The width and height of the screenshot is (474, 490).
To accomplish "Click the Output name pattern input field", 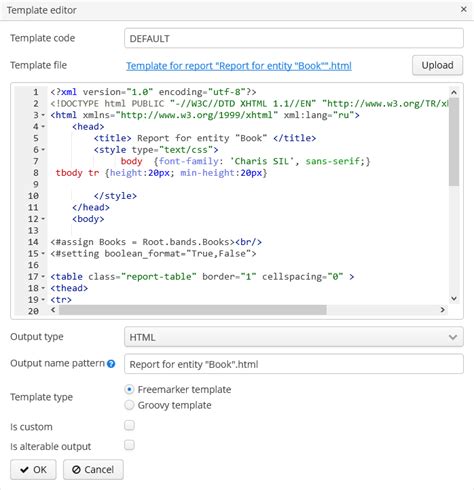I will pos(294,364).
